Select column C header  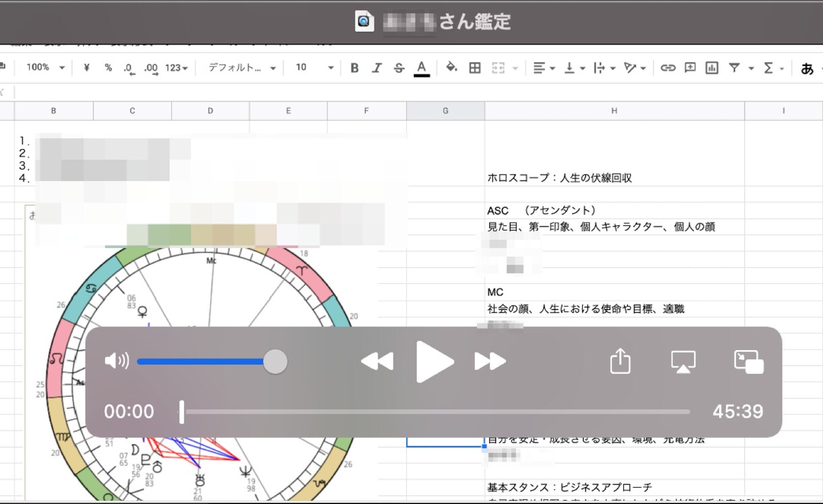(132, 111)
